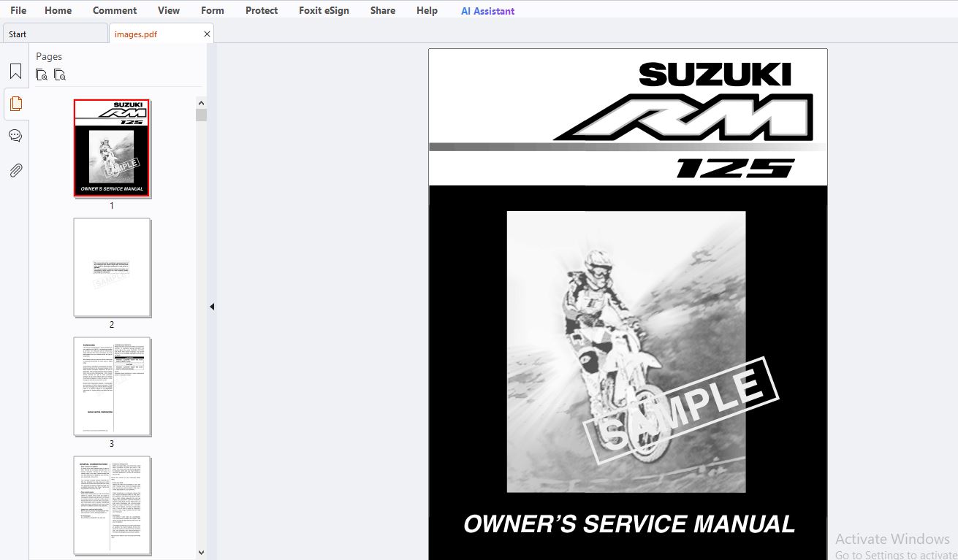Click the OWNER'S SERVICE MANUAL title text
958x560 pixels.
click(x=629, y=524)
